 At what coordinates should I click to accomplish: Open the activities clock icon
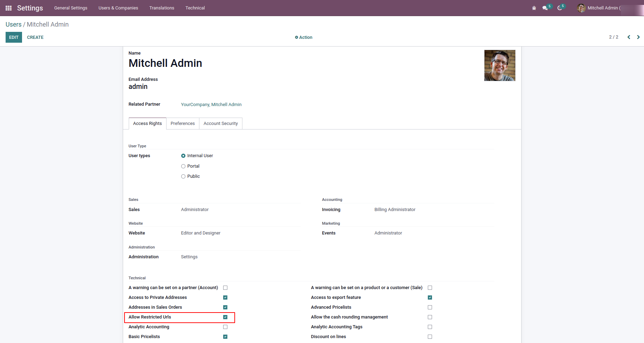tap(560, 8)
